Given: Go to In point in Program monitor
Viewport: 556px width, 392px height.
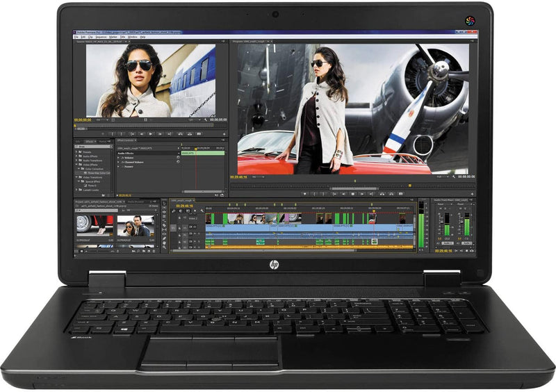Looking at the screenshot, I should click(334, 194).
